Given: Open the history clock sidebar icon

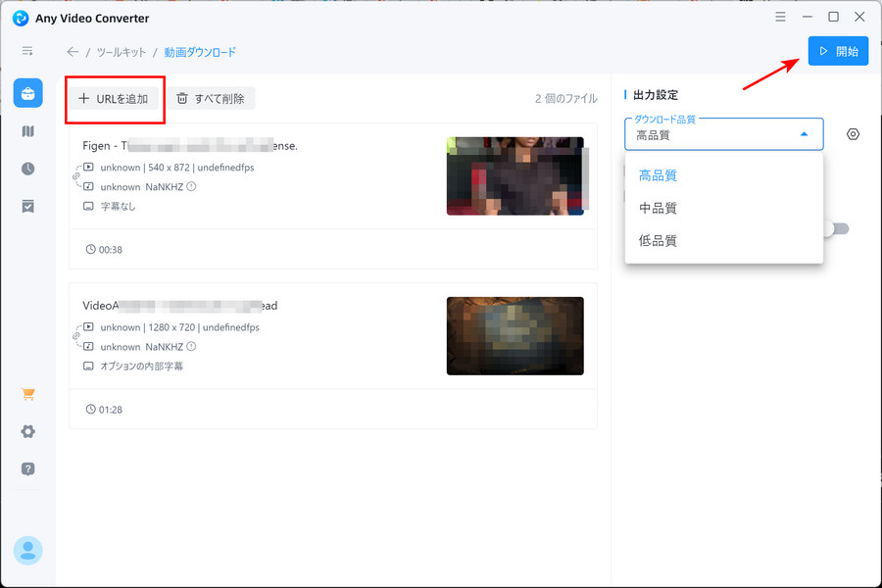Looking at the screenshot, I should [x=28, y=169].
